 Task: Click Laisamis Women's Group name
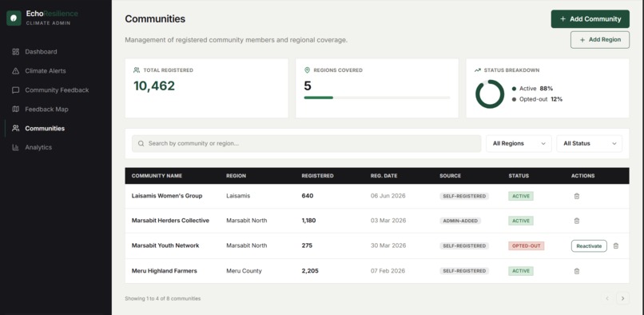[167, 196]
